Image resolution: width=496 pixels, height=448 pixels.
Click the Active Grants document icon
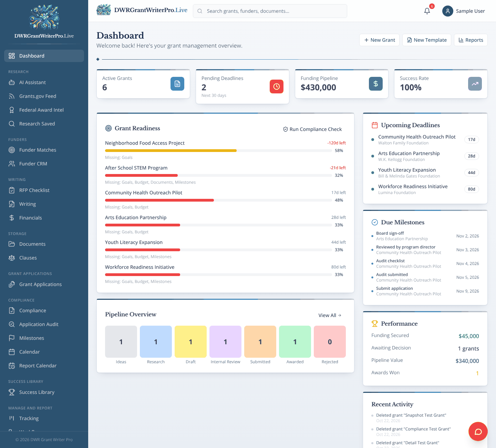pos(177,84)
